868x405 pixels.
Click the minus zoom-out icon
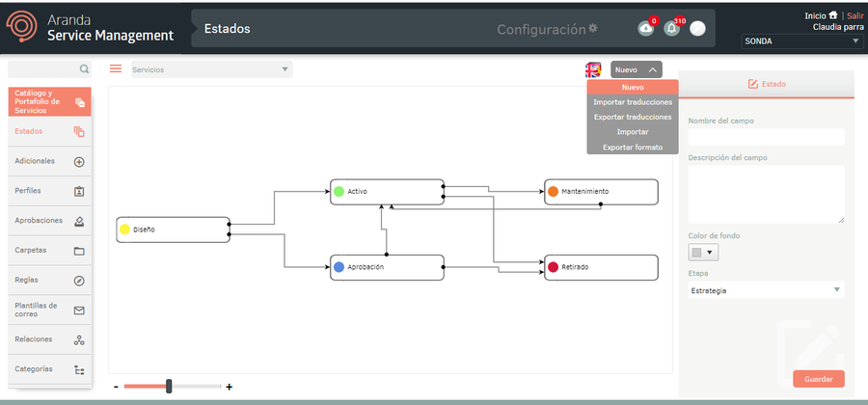point(116,387)
